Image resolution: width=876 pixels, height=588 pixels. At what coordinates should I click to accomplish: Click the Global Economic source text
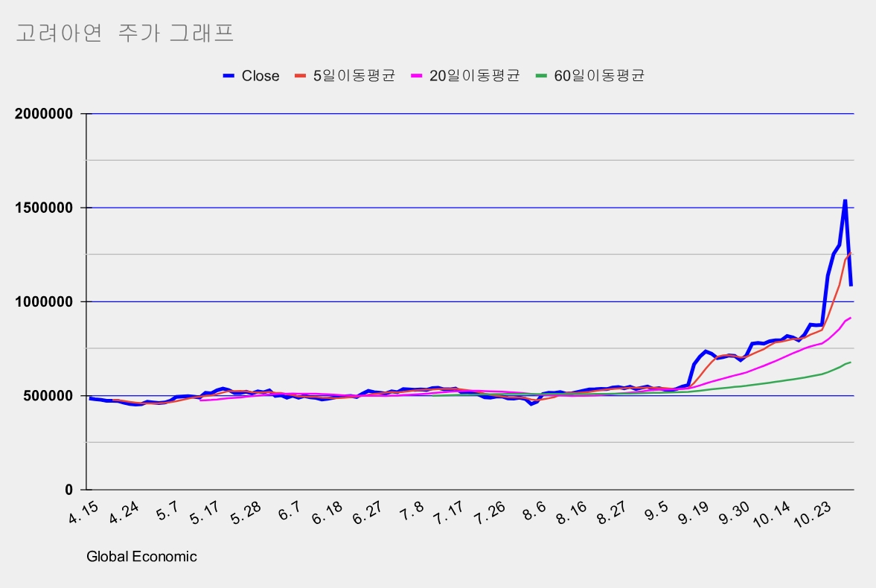141,557
